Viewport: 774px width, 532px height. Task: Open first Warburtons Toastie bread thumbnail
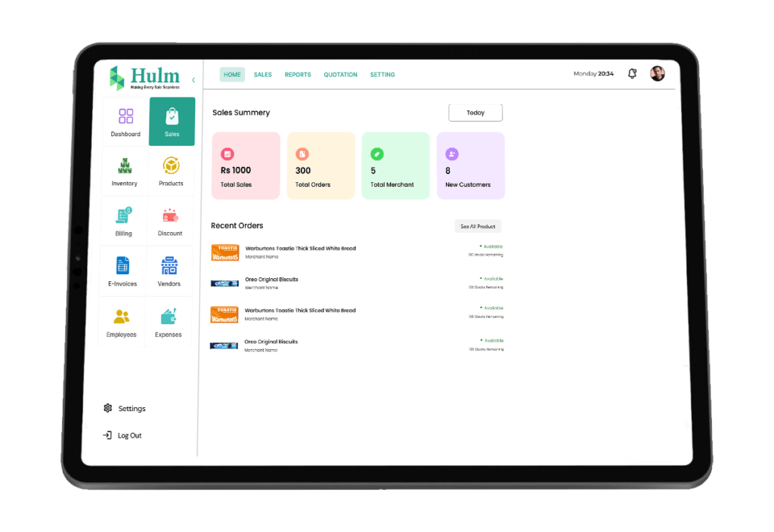click(x=225, y=252)
